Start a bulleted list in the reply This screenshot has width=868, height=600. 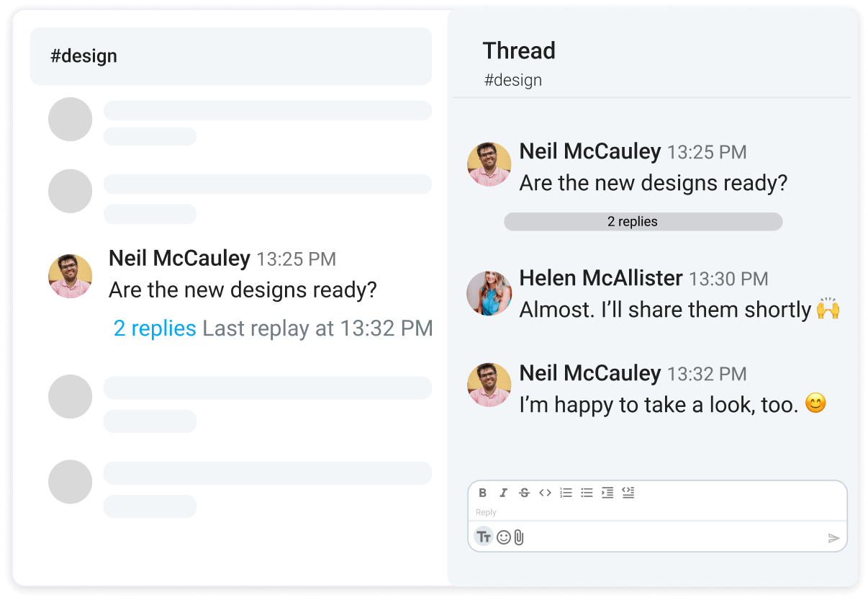587,493
